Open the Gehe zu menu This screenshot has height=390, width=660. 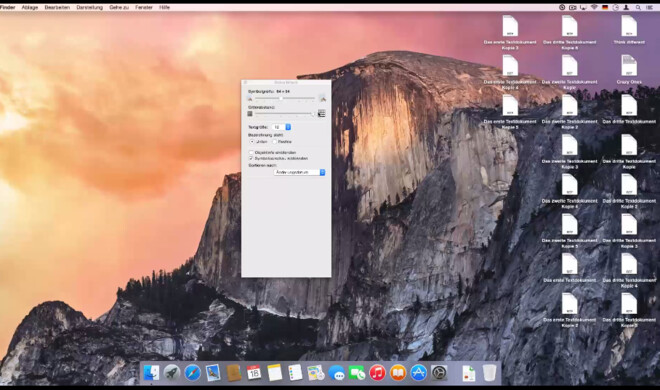coord(119,7)
